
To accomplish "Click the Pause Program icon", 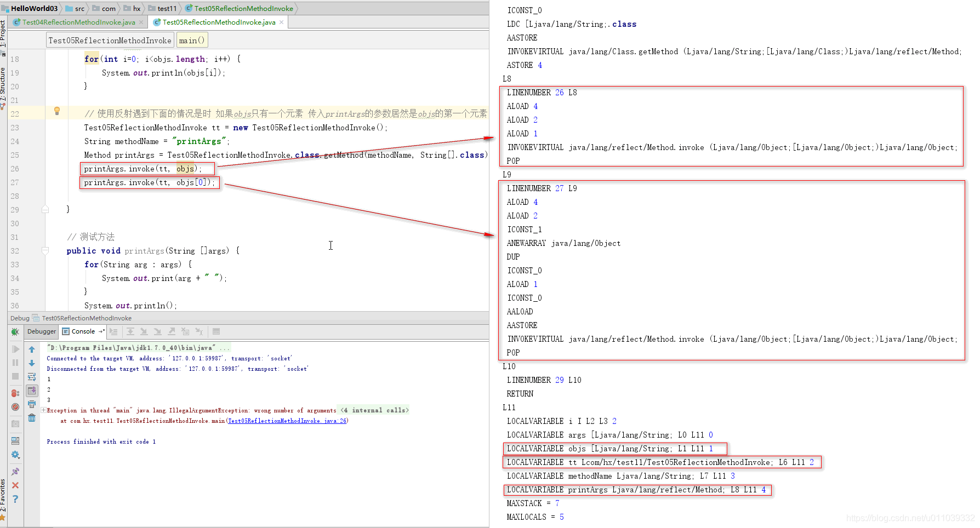I will coord(15,363).
